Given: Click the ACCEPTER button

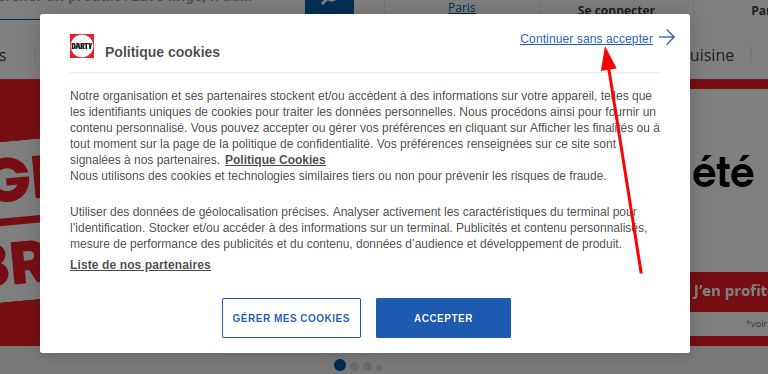Looking at the screenshot, I should click(x=443, y=318).
